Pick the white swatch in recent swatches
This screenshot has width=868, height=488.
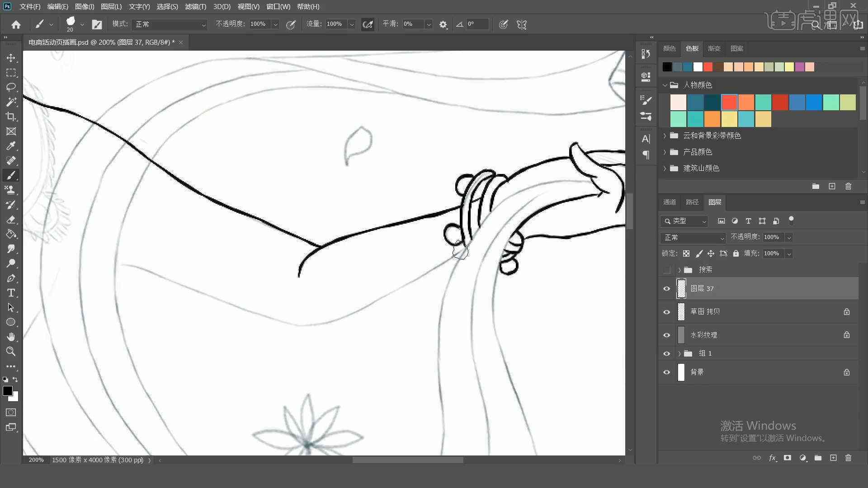[x=698, y=67]
